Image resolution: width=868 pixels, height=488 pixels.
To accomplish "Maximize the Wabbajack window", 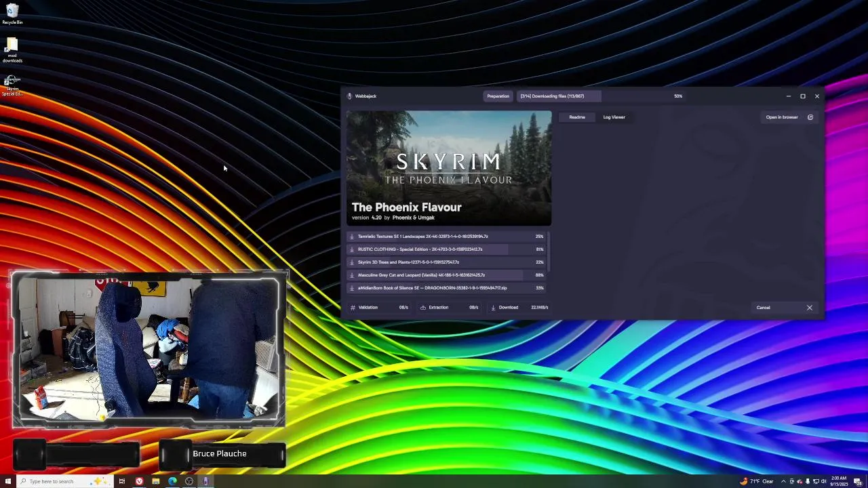I will pos(803,96).
